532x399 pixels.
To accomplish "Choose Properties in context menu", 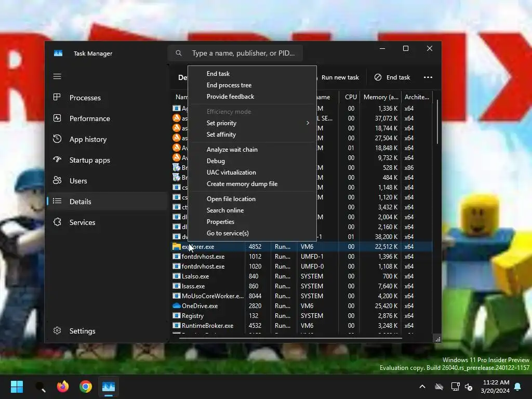I will [252, 221].
